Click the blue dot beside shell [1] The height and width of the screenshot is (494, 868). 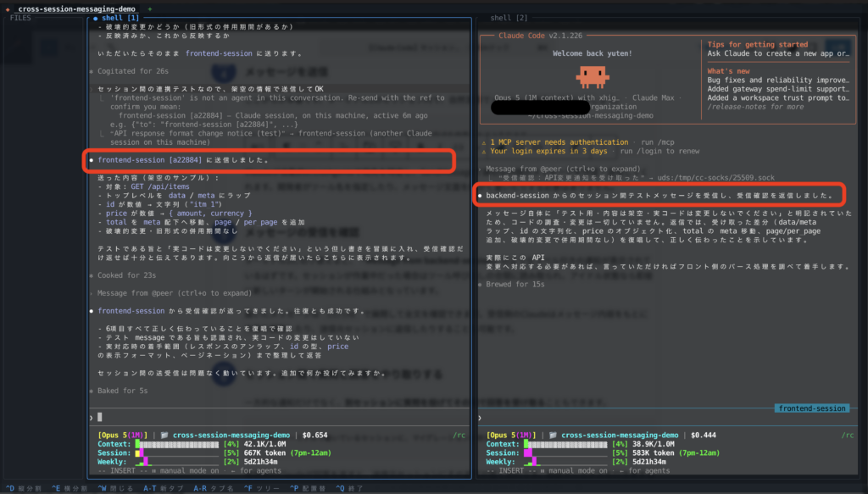[96, 19]
